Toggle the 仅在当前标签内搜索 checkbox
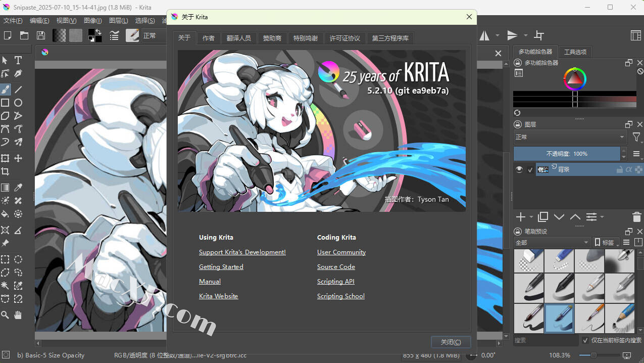644x363 pixels. (x=585, y=340)
